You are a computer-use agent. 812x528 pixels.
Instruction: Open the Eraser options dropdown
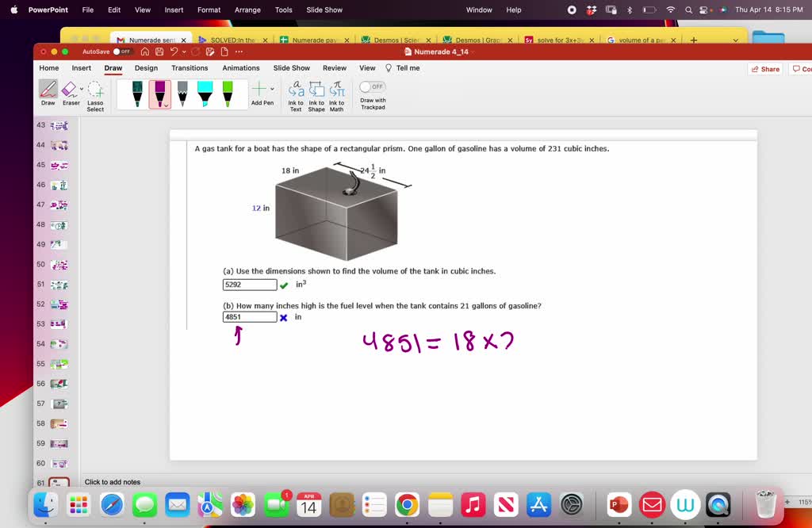tap(80, 89)
